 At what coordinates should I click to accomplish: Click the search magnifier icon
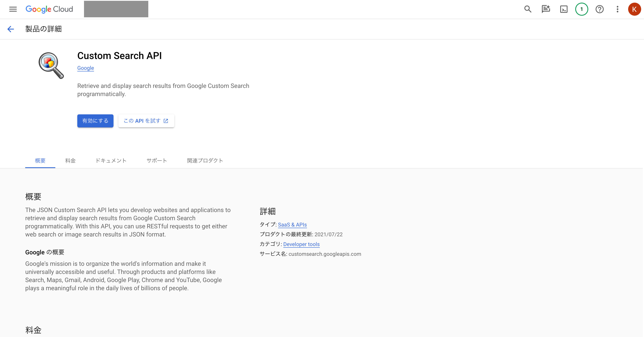527,9
